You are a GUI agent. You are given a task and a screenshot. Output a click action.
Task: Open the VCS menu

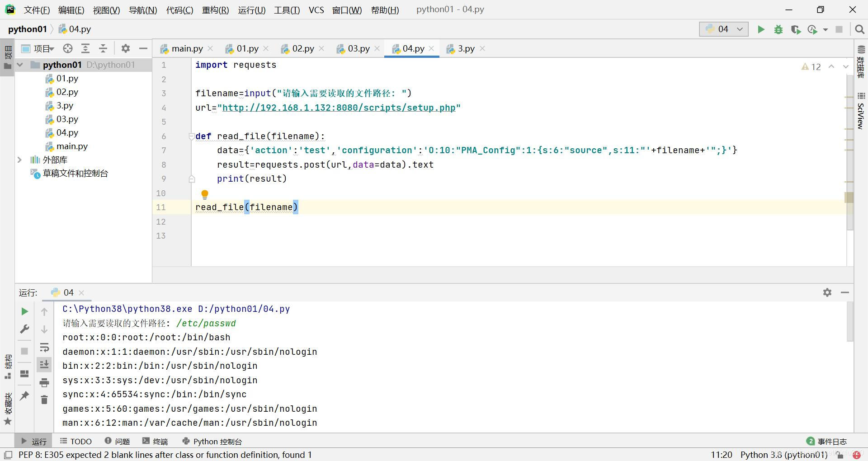coord(316,10)
